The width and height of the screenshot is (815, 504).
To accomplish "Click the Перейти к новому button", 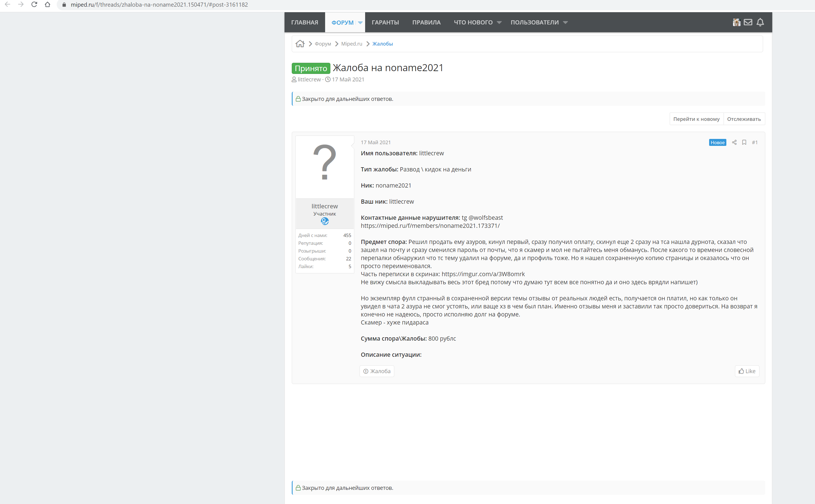I will click(696, 119).
